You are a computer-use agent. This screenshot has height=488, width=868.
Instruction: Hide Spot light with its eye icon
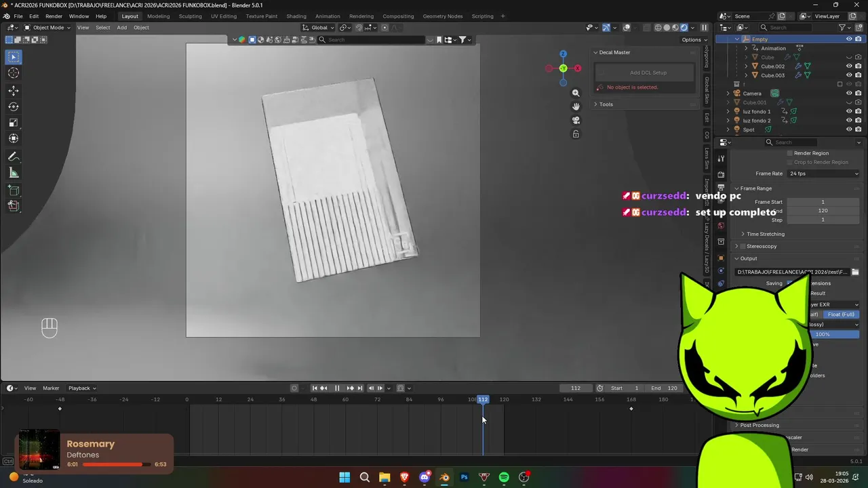point(848,129)
